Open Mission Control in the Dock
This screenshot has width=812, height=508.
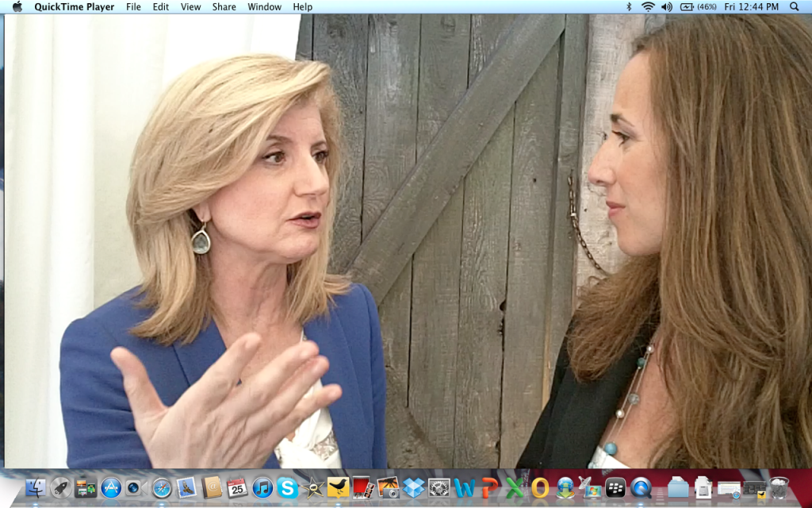tap(86, 488)
